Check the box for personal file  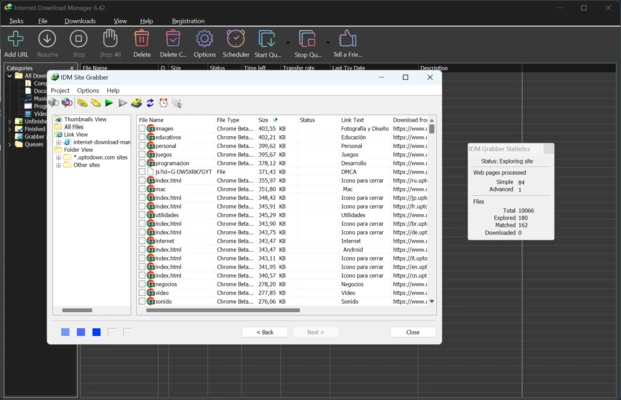point(142,146)
